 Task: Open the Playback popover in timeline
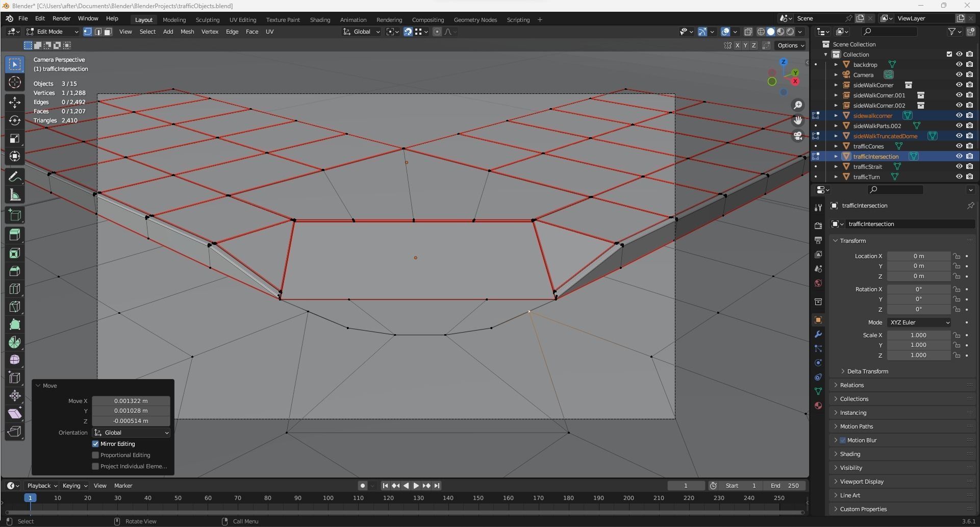[x=42, y=486]
